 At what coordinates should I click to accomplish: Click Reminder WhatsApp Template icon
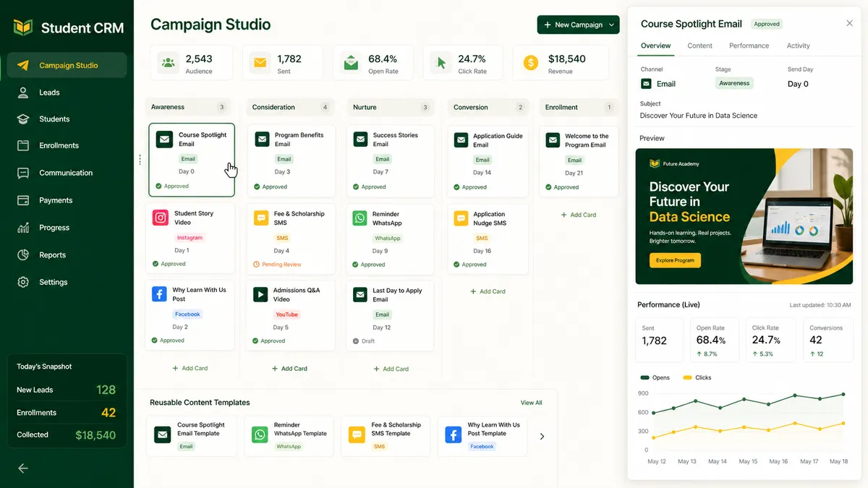[x=260, y=435]
